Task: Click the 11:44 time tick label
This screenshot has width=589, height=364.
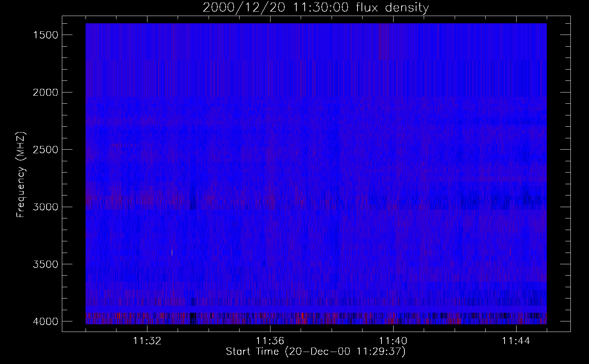Action: (516, 341)
